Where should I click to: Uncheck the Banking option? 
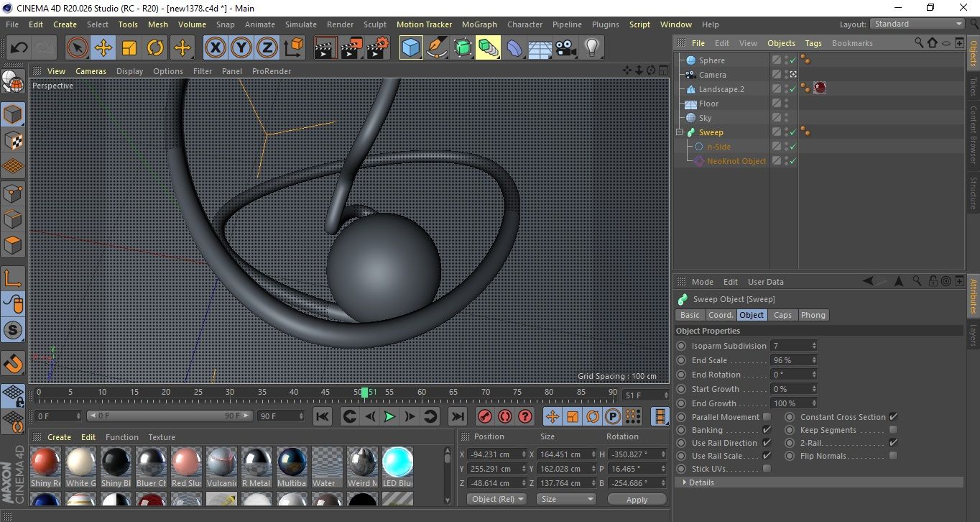[767, 430]
